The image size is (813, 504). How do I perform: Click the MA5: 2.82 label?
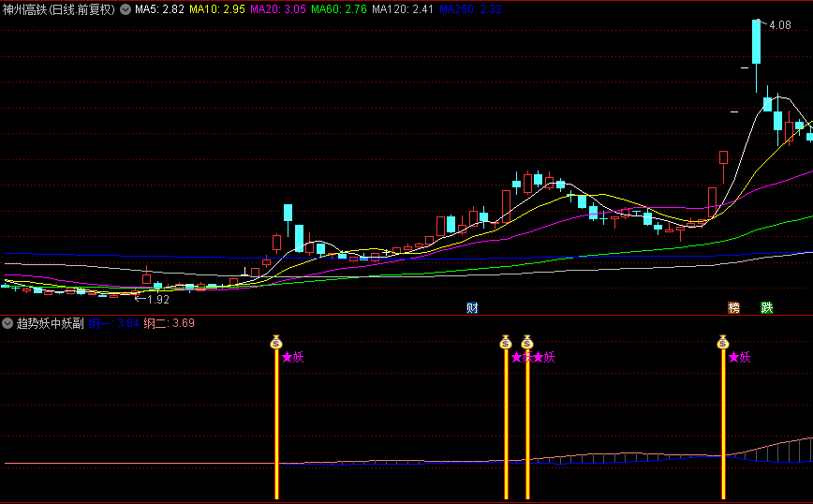[x=159, y=9]
